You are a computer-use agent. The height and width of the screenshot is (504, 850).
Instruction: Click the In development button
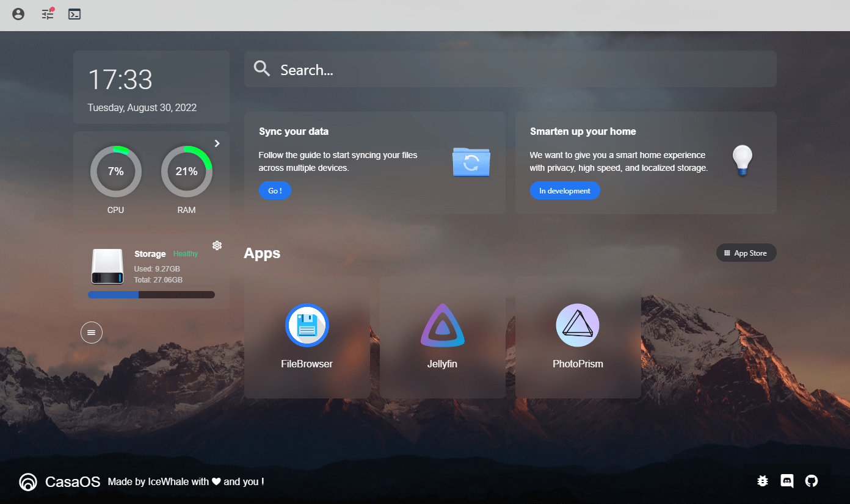(565, 191)
